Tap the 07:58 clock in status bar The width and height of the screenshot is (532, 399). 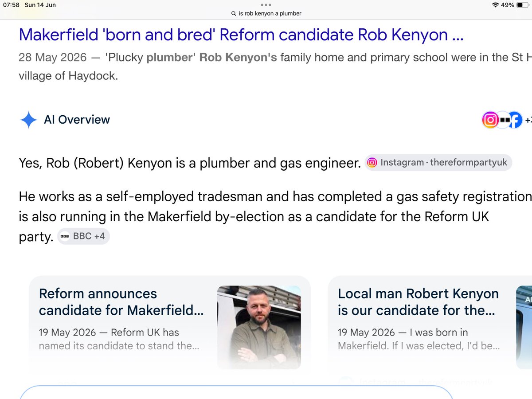[x=12, y=5]
